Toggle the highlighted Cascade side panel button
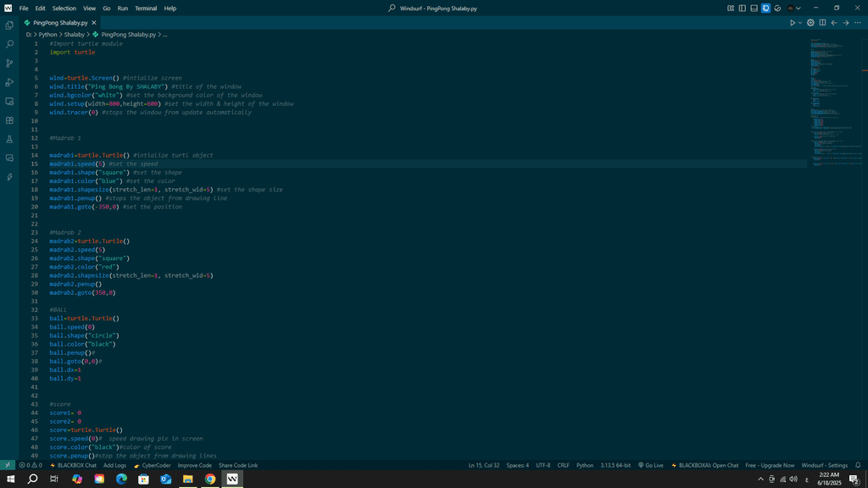The height and width of the screenshot is (488, 868). pyautogui.click(x=765, y=8)
